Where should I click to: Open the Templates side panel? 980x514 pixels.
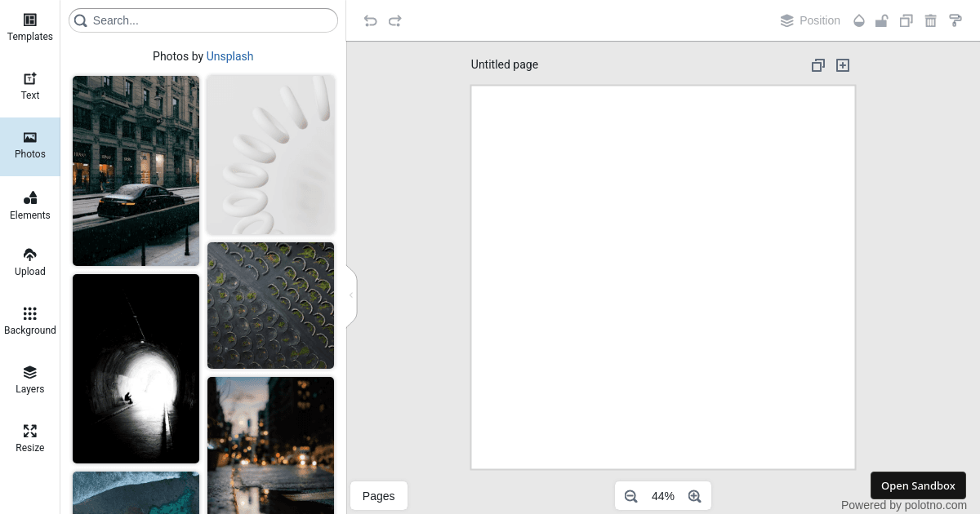30,29
